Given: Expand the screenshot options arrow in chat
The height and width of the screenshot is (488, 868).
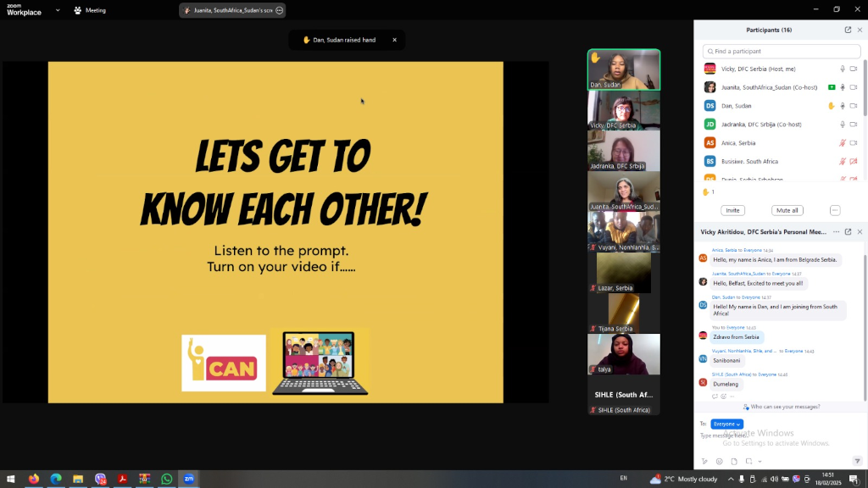Looking at the screenshot, I should pyautogui.click(x=758, y=462).
